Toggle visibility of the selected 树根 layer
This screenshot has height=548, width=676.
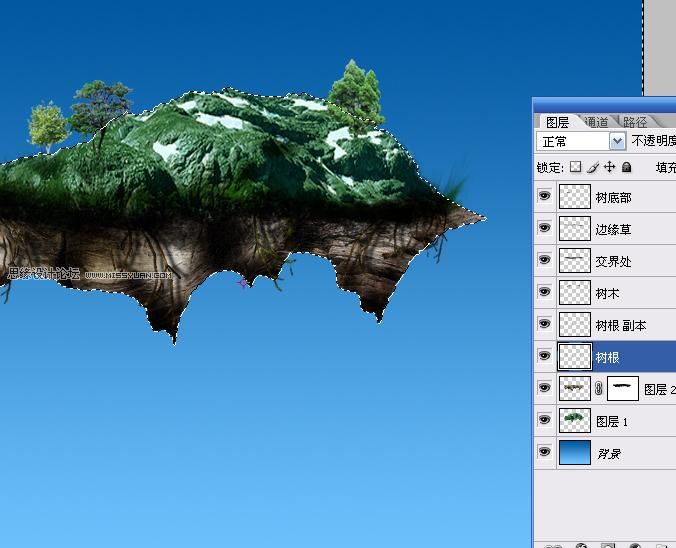pyautogui.click(x=545, y=356)
